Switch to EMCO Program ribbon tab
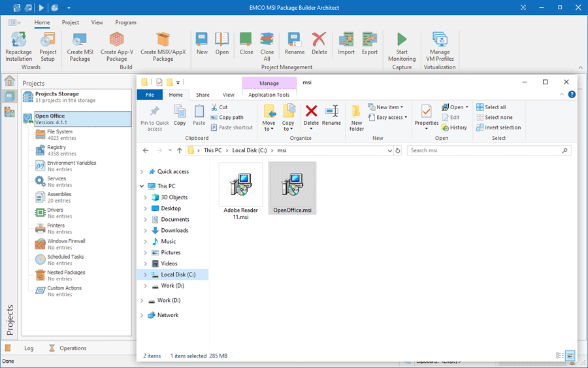Viewport: 588px width, 368px height. 125,22
